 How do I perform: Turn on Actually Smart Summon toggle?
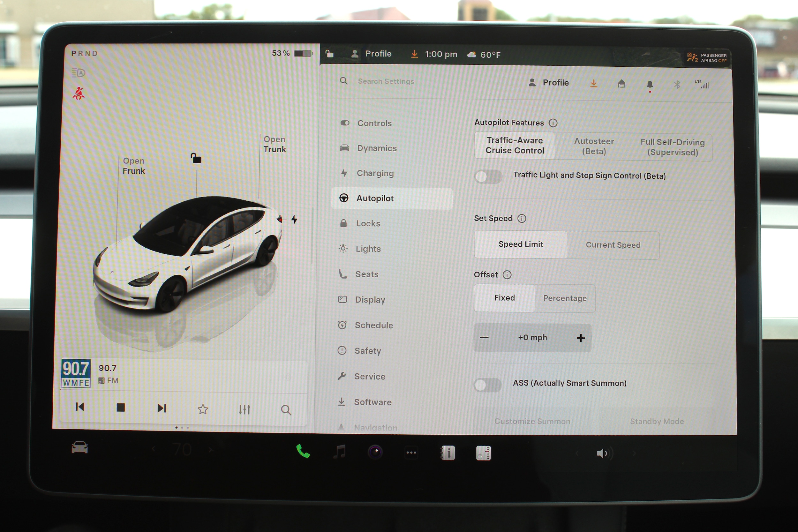[x=487, y=385]
